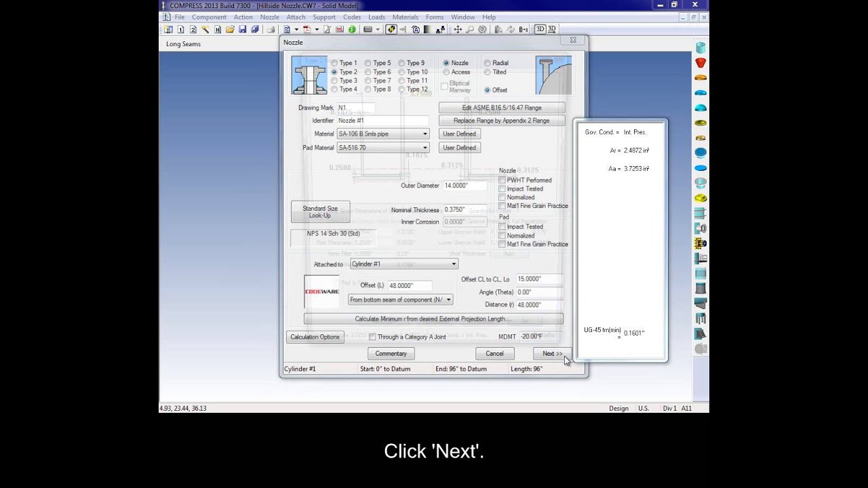
Task: Click the blue floppy disk Save icon
Action: [243, 29]
